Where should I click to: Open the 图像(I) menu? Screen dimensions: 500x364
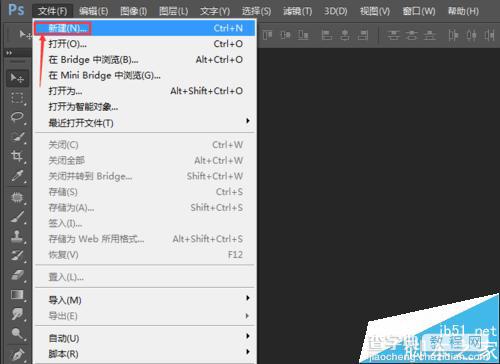click(134, 11)
